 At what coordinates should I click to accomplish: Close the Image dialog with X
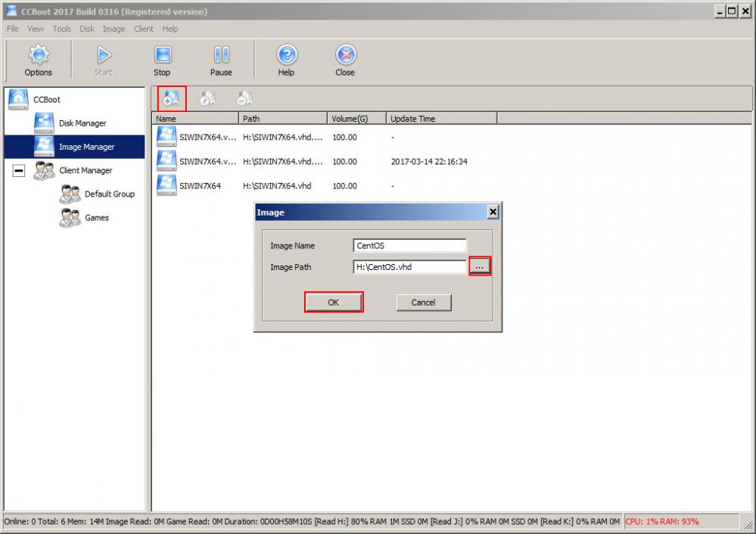click(x=493, y=212)
